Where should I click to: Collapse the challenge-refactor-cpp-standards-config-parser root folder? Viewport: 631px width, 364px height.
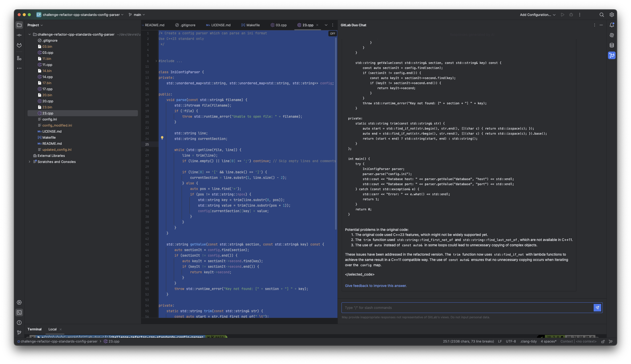(30, 34)
